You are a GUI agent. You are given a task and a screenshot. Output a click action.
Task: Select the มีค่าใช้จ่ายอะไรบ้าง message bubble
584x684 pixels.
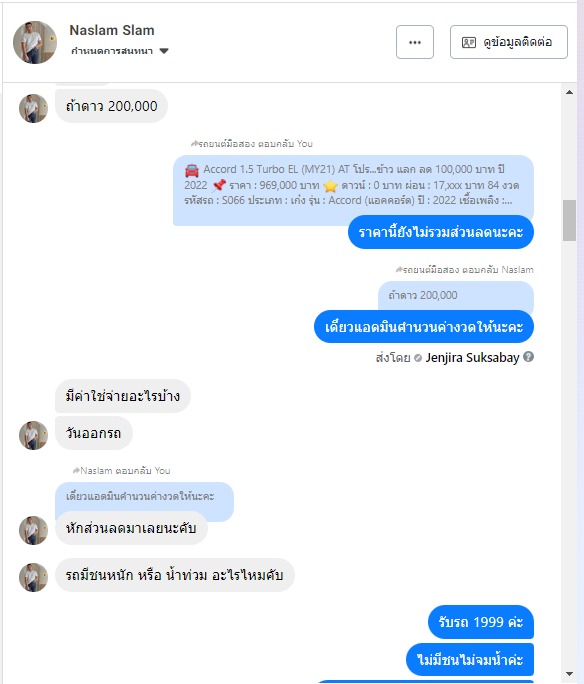[x=123, y=396]
